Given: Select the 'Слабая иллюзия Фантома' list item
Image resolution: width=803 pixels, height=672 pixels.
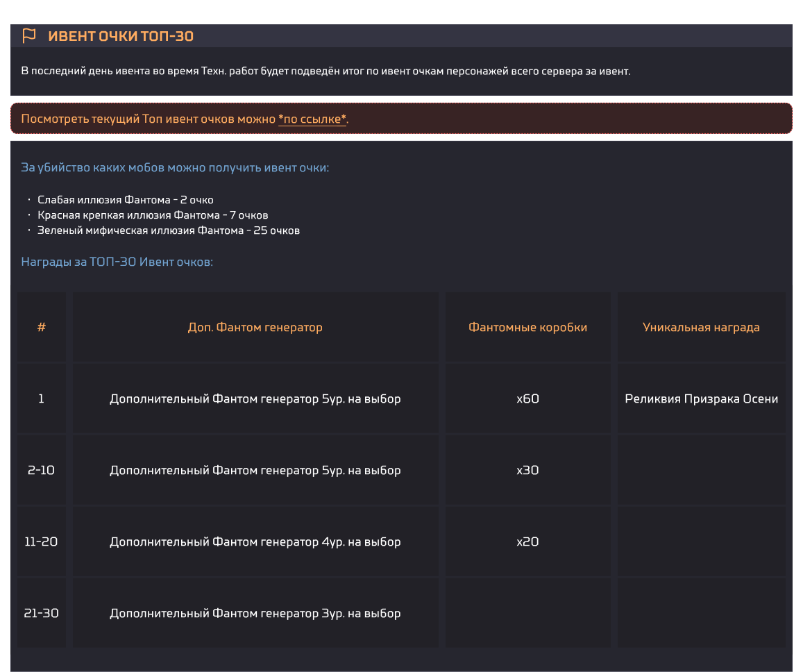Looking at the screenshot, I should (x=126, y=200).
